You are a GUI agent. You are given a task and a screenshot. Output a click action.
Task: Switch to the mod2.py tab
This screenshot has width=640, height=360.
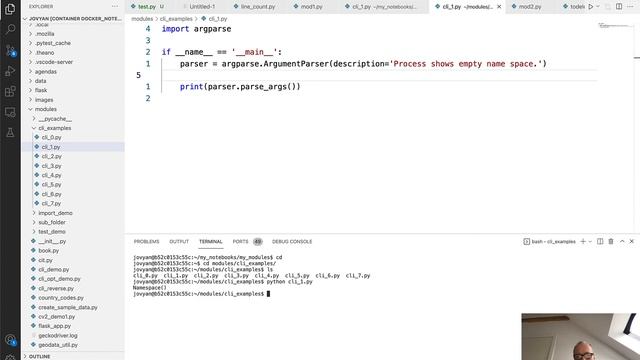(x=530, y=7)
